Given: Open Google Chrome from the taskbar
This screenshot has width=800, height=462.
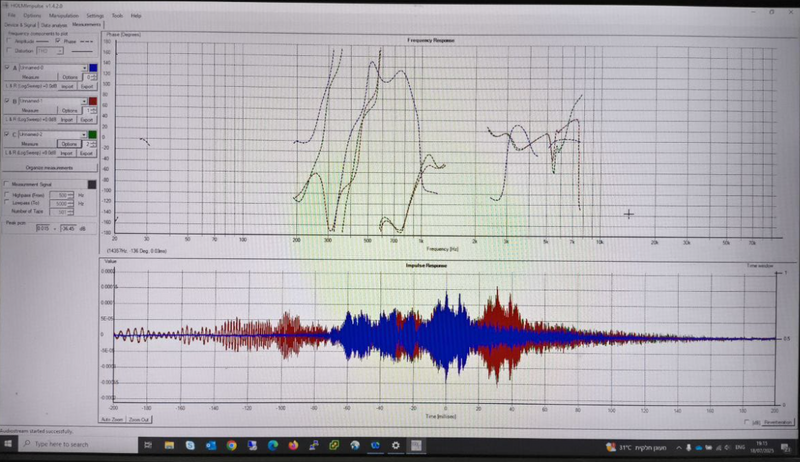Looking at the screenshot, I should point(232,445).
